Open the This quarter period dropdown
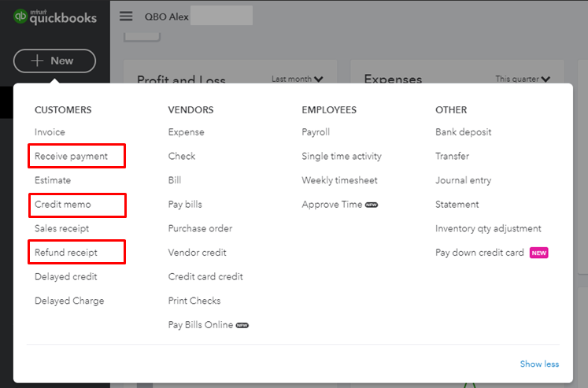The image size is (588, 388). coord(523,79)
